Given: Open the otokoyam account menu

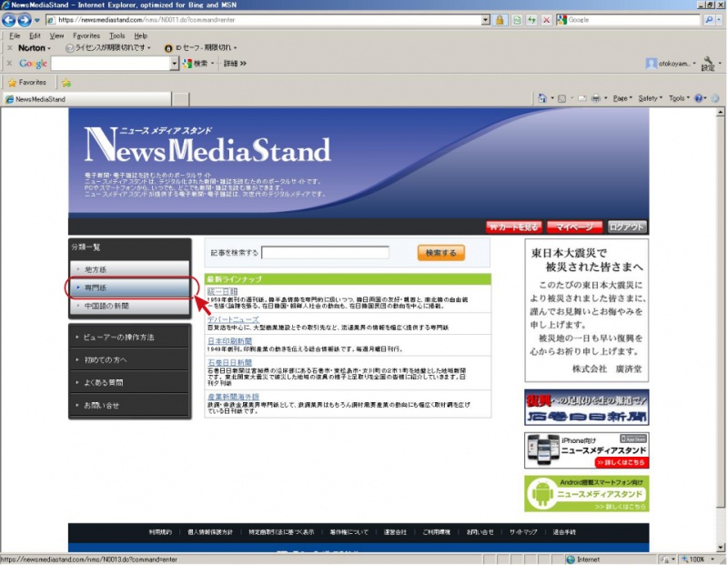Looking at the screenshot, I should [x=671, y=64].
